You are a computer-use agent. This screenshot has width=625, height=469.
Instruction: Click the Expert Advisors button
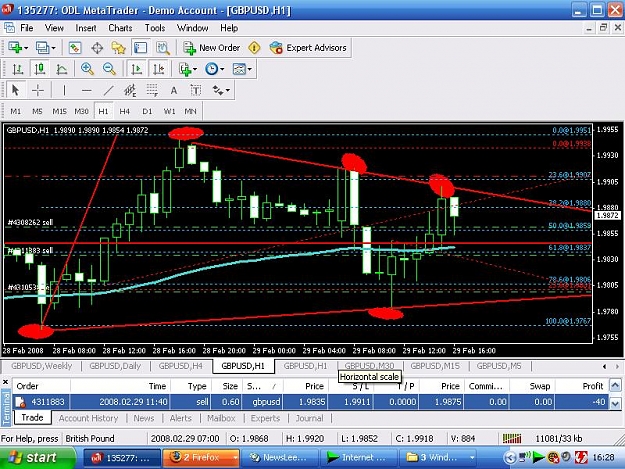[x=308, y=48]
